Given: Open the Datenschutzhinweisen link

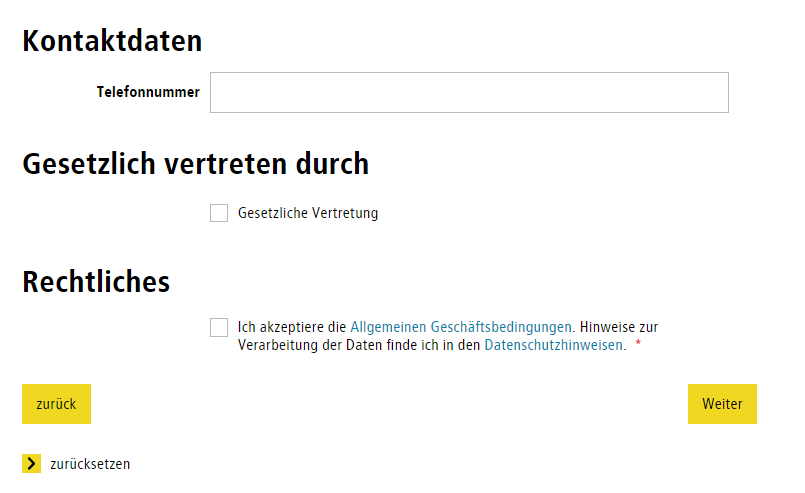Looking at the screenshot, I should (553, 345).
